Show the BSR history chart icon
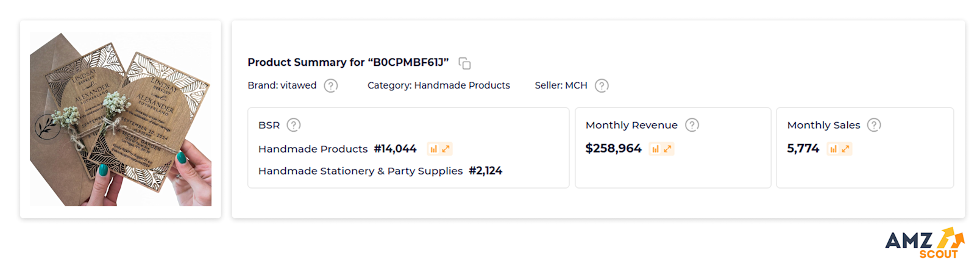 [433, 149]
